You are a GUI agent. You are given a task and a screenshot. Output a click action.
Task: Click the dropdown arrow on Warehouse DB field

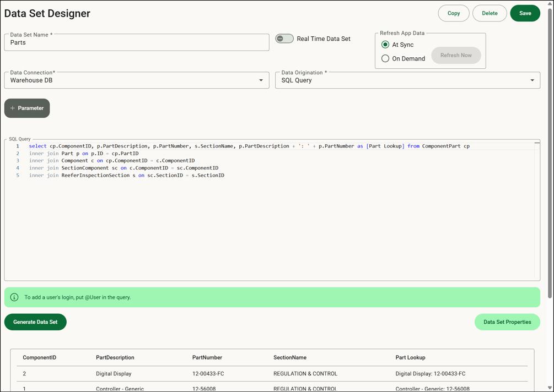click(261, 80)
